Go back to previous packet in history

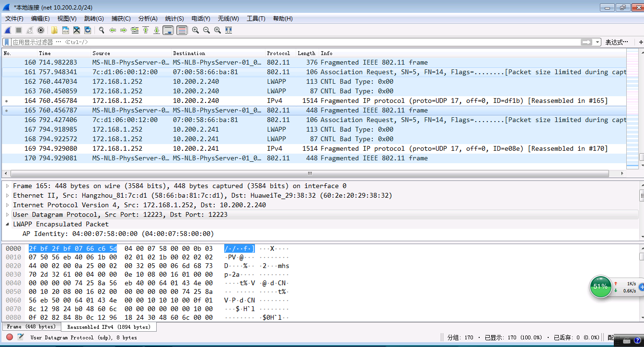pos(113,30)
